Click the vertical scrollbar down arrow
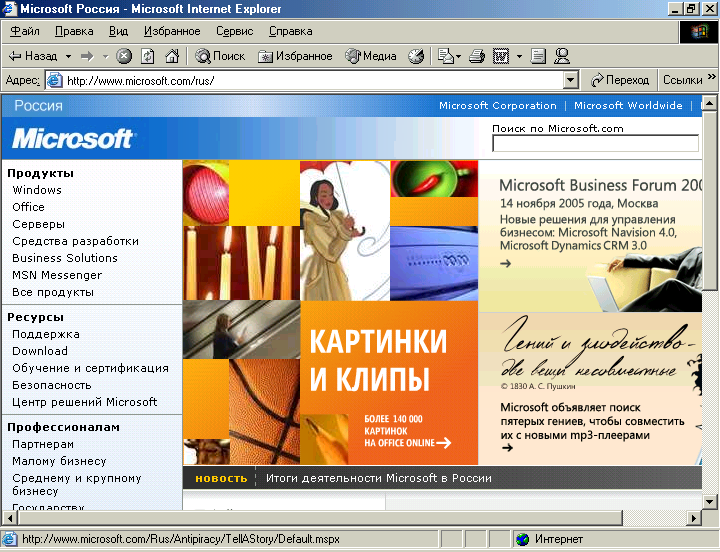 point(710,502)
